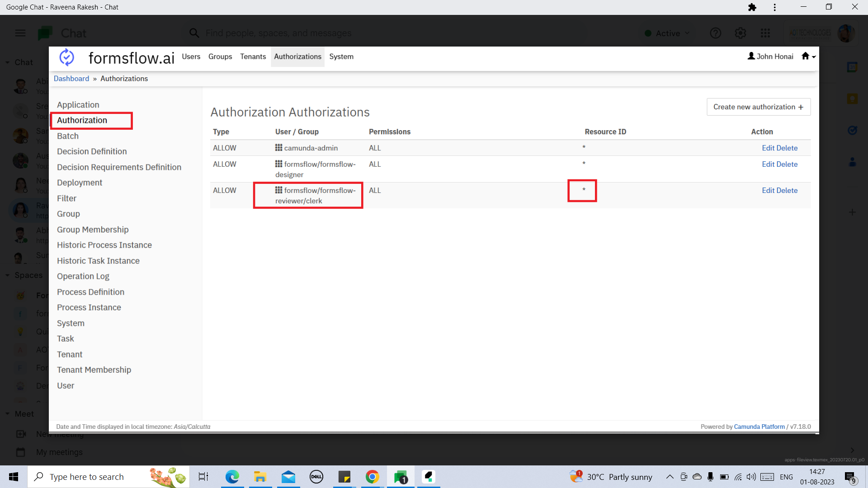
Task: Open Google Chat from the Windows taskbar
Action: [400, 477]
